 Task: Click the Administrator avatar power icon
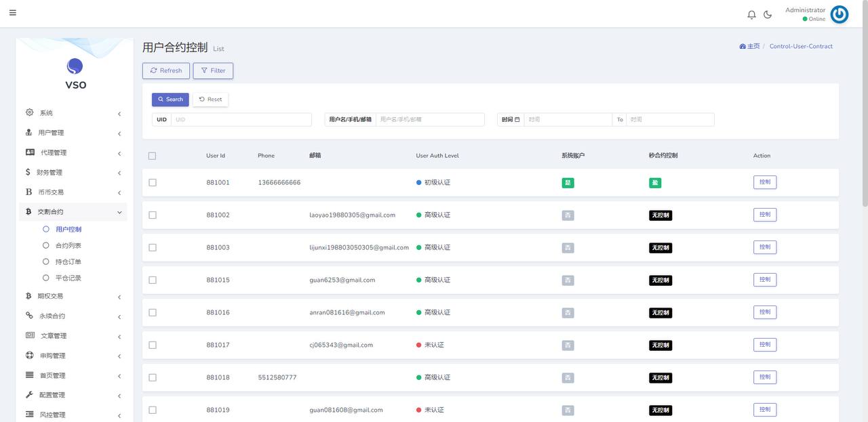[x=839, y=14]
